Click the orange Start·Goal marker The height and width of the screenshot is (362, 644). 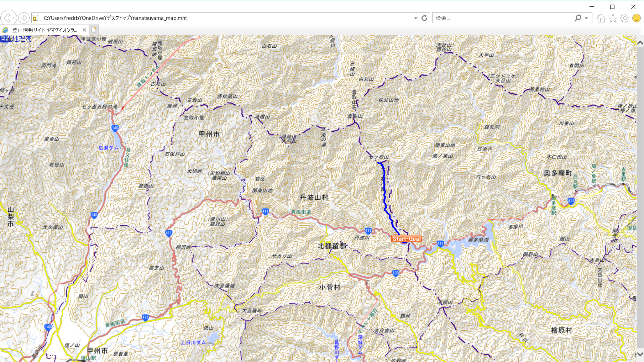pos(407,239)
